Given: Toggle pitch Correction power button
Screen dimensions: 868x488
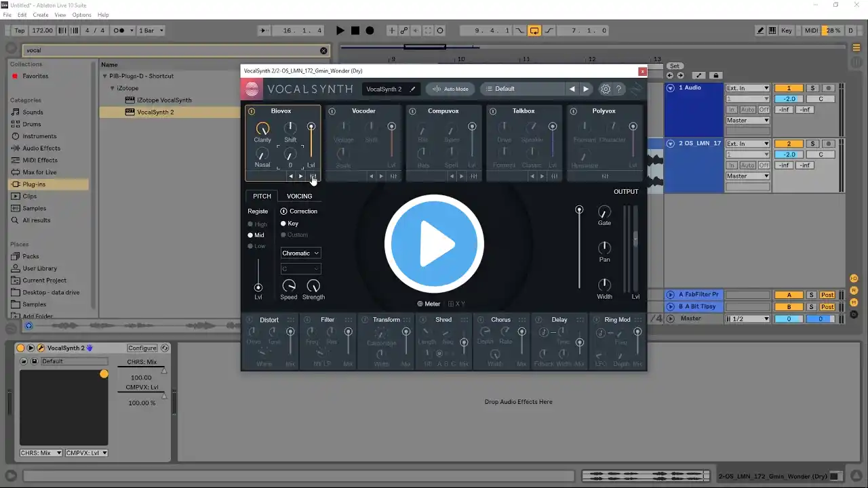Looking at the screenshot, I should pyautogui.click(x=284, y=211).
